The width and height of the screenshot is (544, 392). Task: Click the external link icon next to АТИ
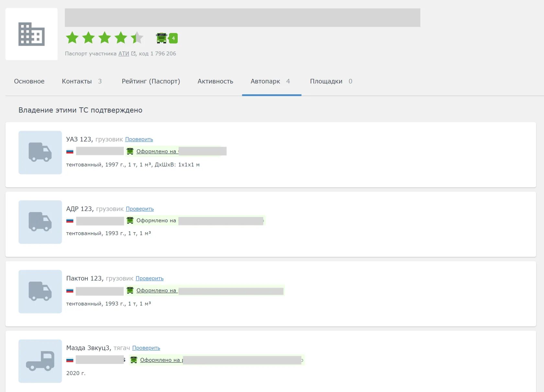point(133,53)
